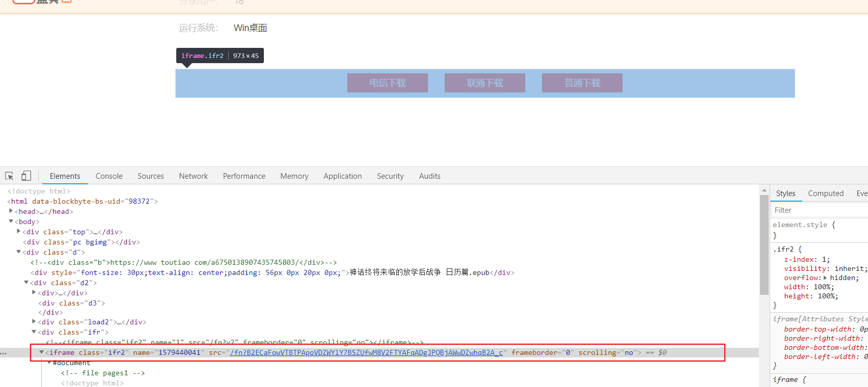Expand the head element node

pyautogui.click(x=11, y=211)
